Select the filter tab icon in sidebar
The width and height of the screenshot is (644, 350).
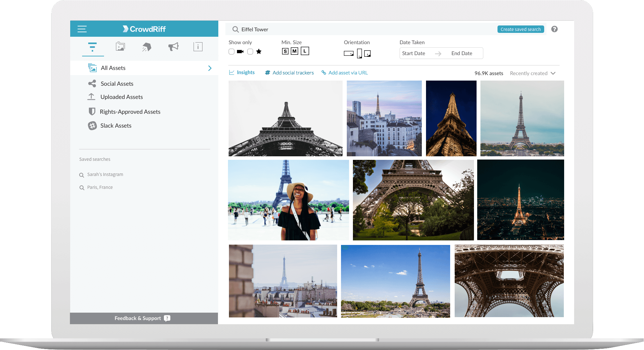[x=92, y=47]
